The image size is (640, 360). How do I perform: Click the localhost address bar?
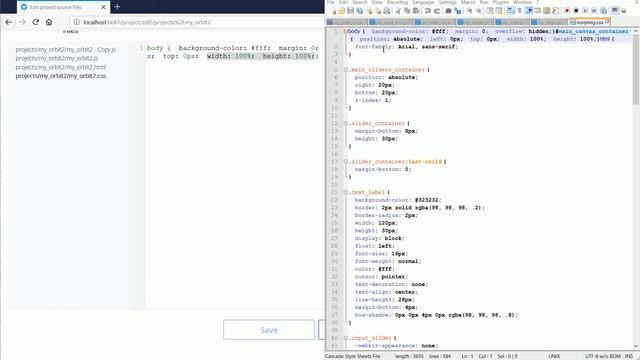point(196,22)
